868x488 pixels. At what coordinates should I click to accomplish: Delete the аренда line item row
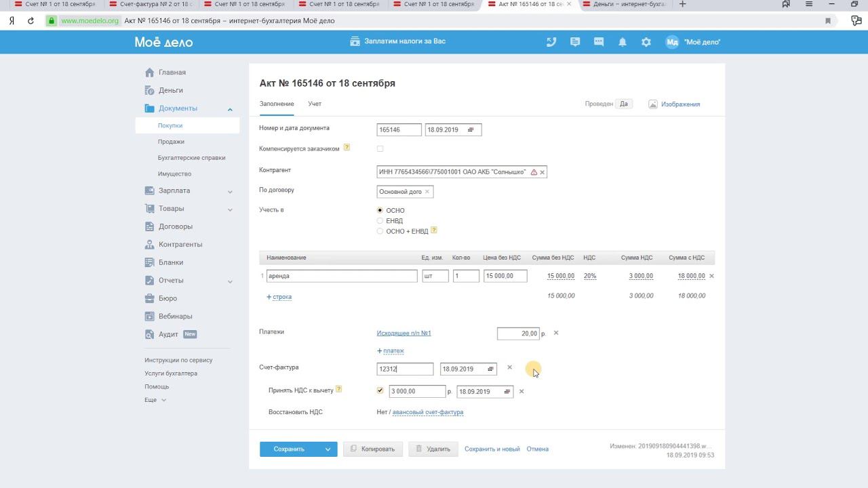pos(711,276)
